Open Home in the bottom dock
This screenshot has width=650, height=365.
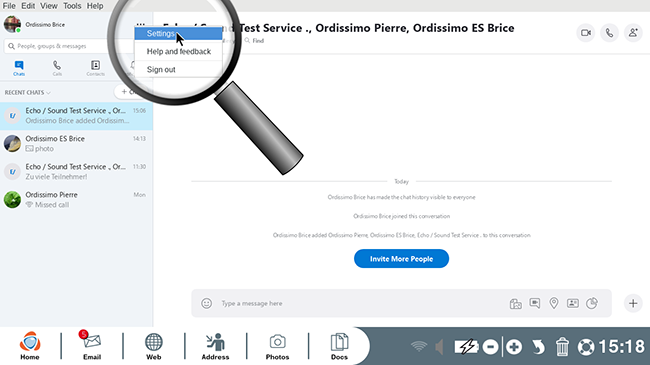pos(30,346)
